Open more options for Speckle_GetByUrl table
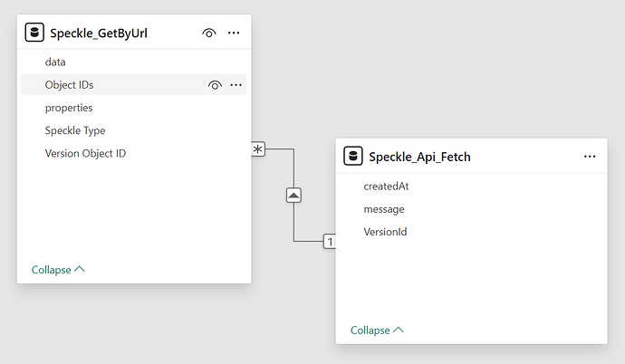625x364 pixels. tap(234, 33)
